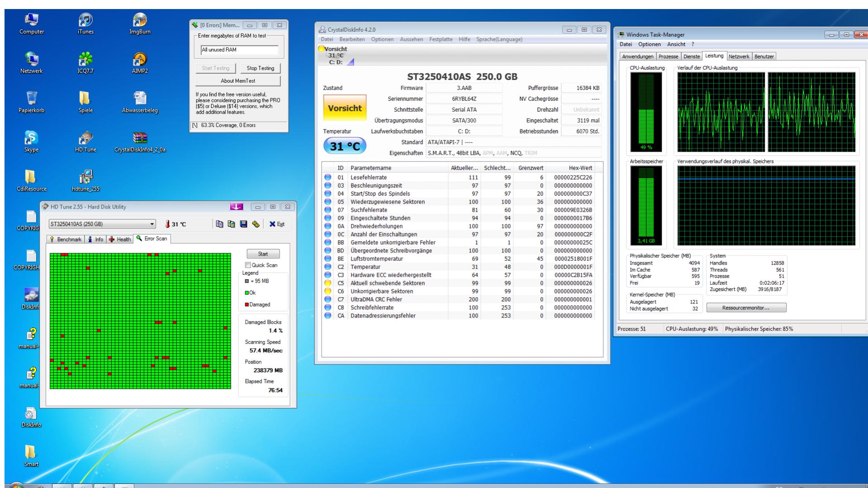The image size is (868, 488).
Task: Select the ICQ7.7 desktop shortcut
Action: tap(85, 63)
